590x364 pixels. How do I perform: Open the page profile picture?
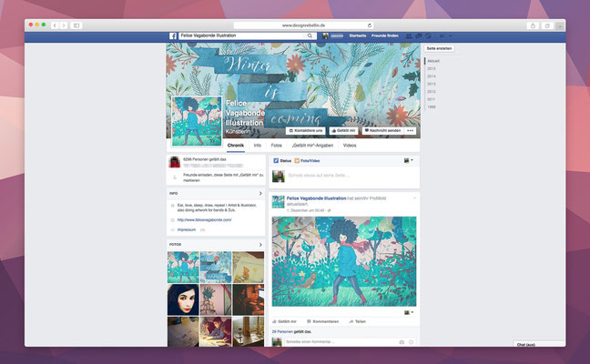[197, 121]
